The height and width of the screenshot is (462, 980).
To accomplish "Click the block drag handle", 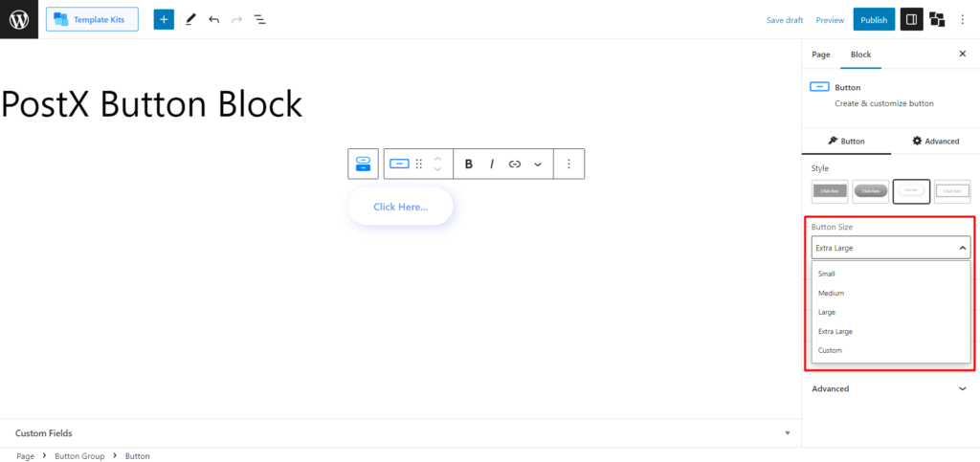I will click(x=419, y=164).
